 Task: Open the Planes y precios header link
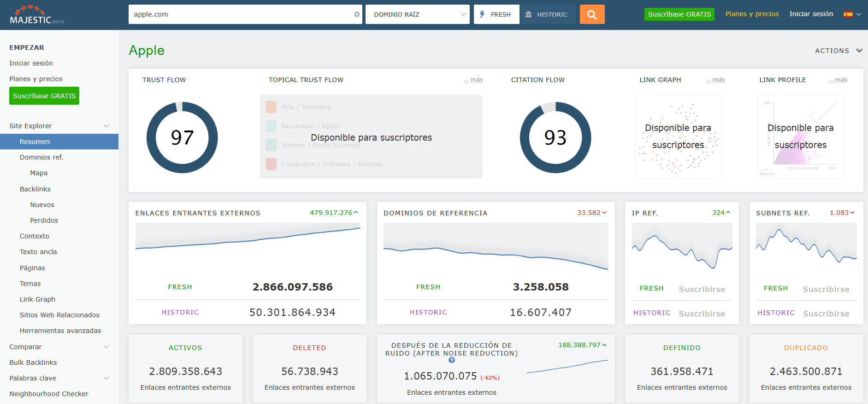[752, 14]
